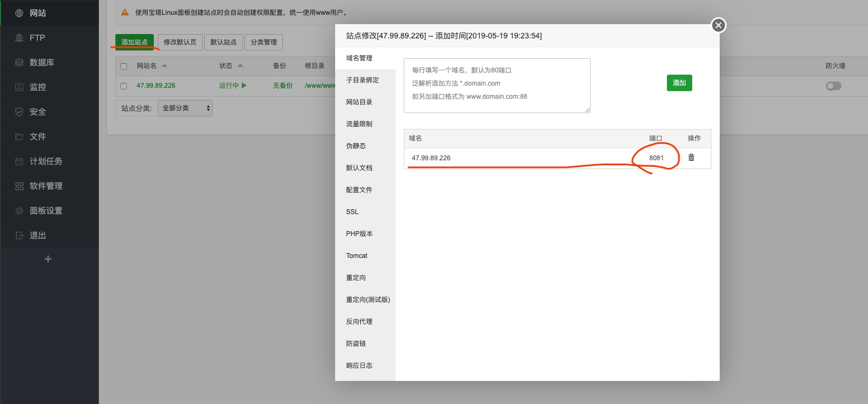Toggle the 防火墙 switch
This screenshot has height=404, width=868.
pyautogui.click(x=833, y=86)
